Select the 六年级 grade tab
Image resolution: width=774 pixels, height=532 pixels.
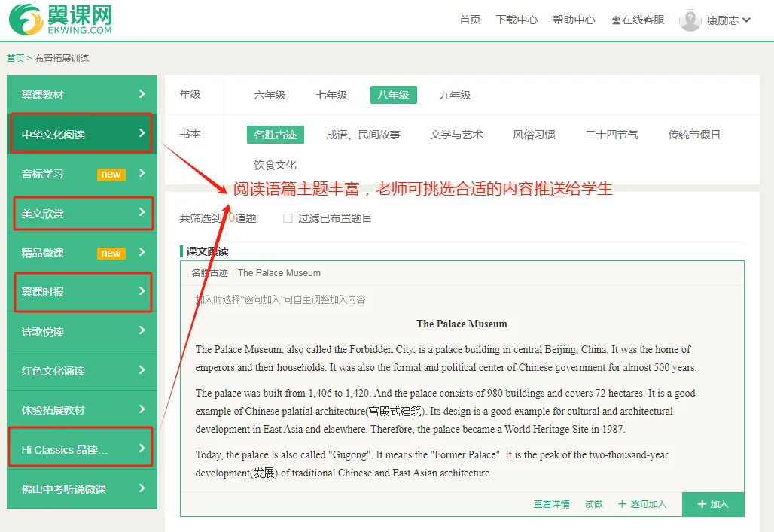[x=270, y=95]
